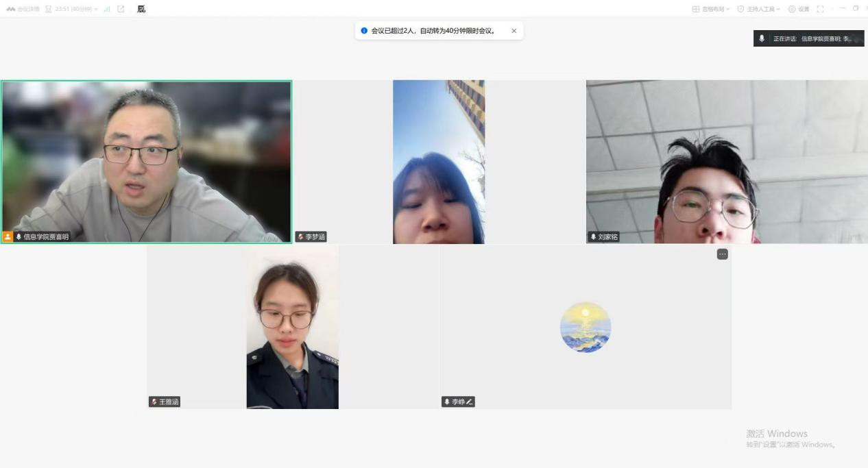Open the grid layout (宫格布局) dropdown

click(x=710, y=9)
